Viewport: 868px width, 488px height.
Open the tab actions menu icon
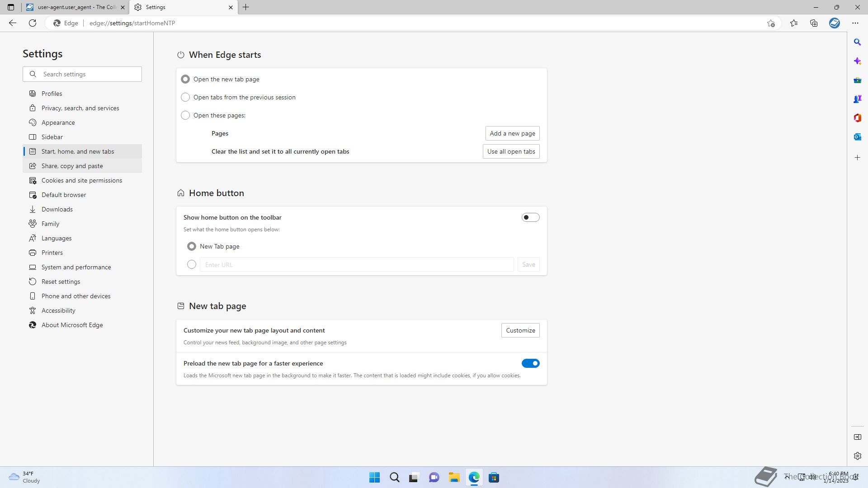click(x=11, y=7)
